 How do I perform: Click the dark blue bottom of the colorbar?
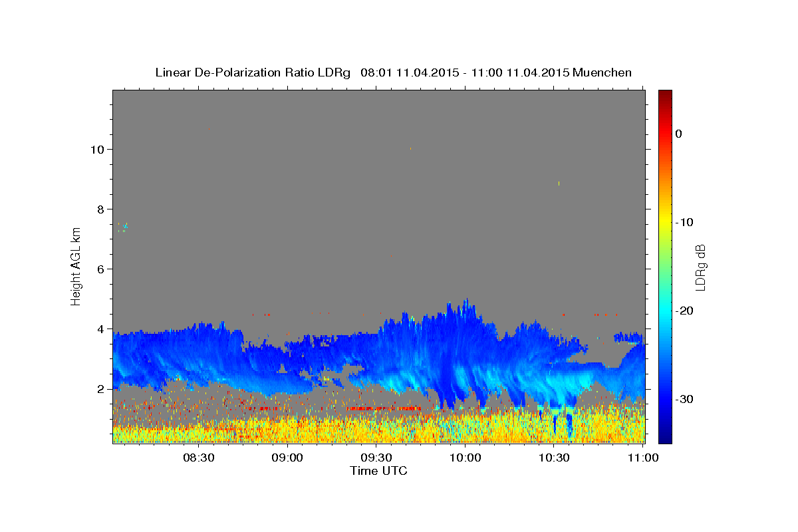click(665, 438)
